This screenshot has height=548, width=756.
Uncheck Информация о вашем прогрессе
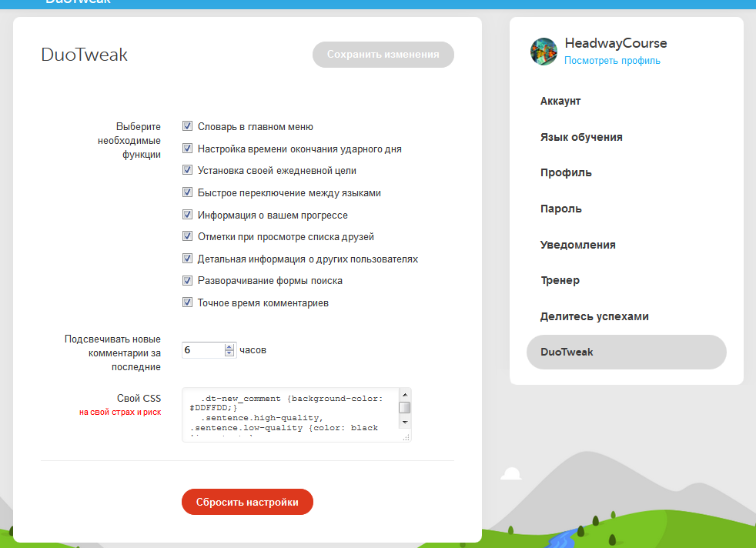[x=188, y=215]
